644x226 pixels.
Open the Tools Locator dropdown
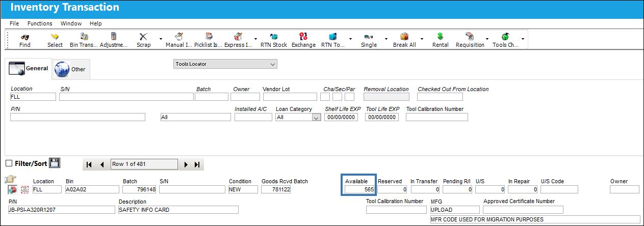pyautogui.click(x=225, y=64)
